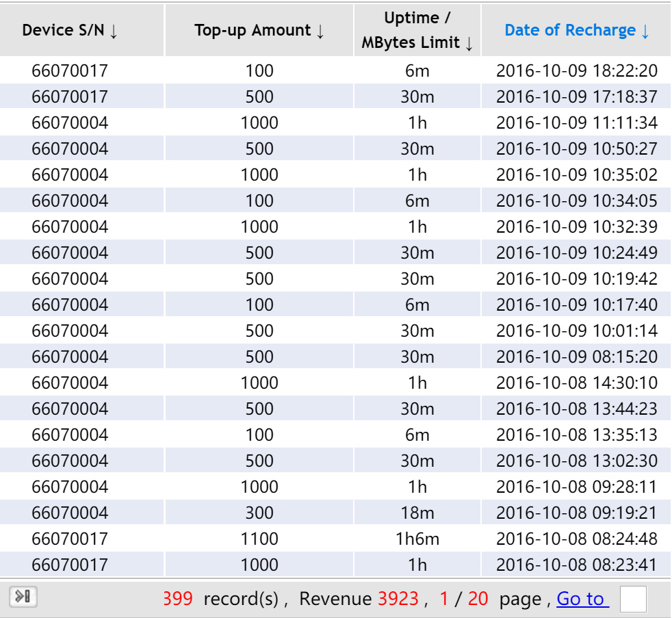
Task: Click uptime 6m in the 10:34:05 row
Action: (x=417, y=201)
